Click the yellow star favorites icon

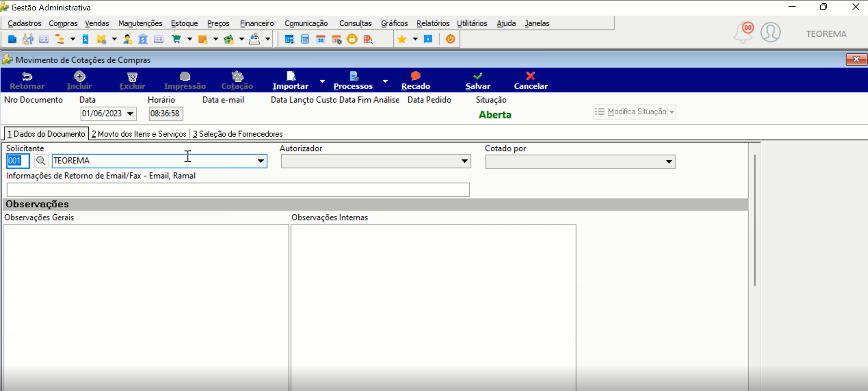click(x=402, y=39)
